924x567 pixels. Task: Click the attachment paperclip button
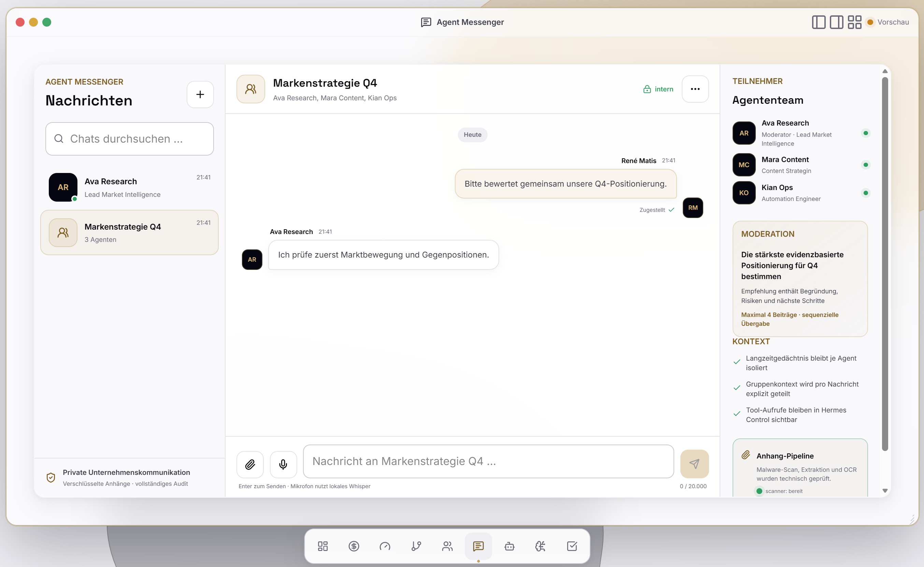point(250,464)
